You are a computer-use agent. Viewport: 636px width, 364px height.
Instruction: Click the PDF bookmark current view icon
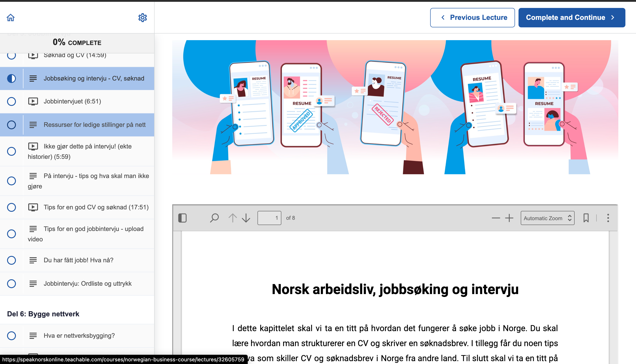586,218
